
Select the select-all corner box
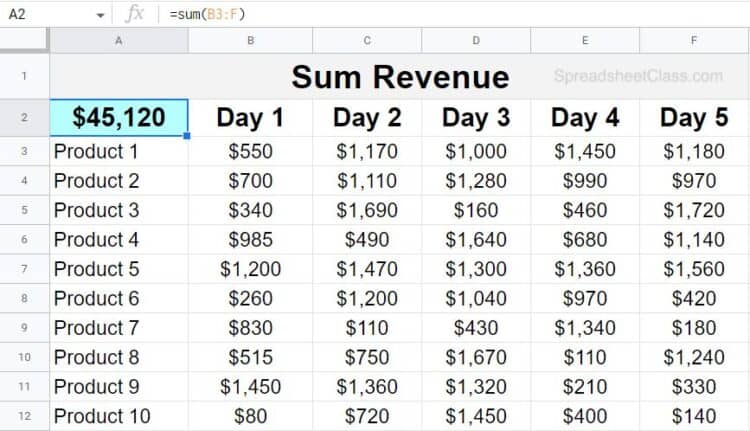point(24,40)
